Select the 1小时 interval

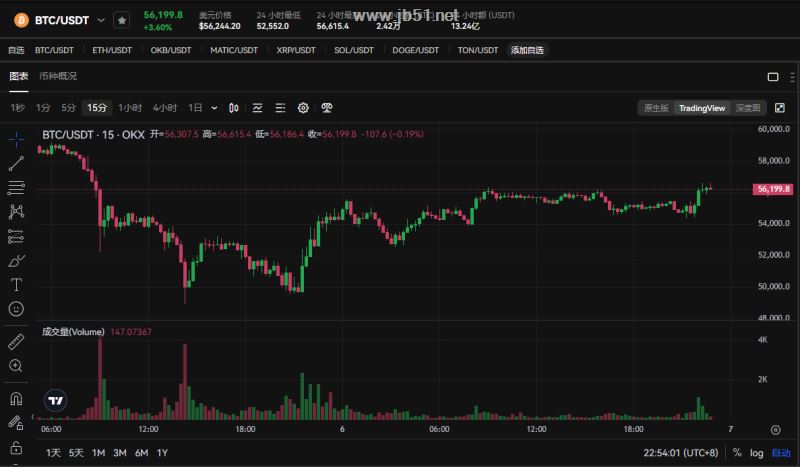click(x=130, y=108)
